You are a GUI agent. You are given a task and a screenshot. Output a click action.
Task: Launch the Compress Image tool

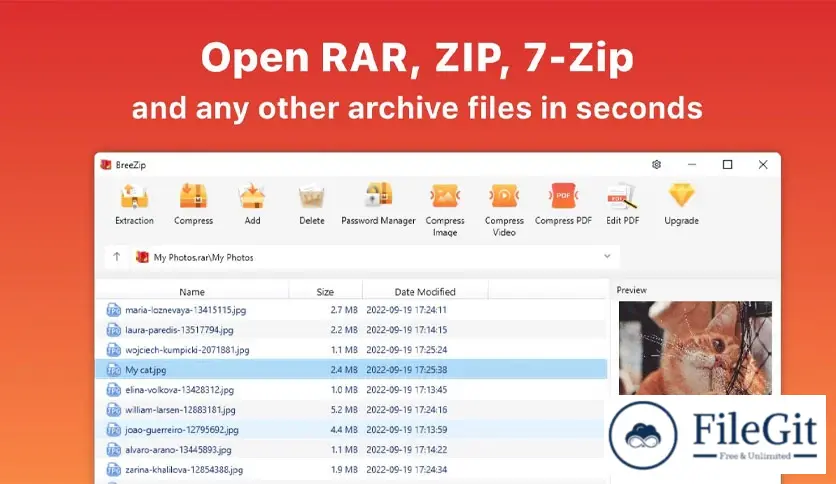point(445,210)
